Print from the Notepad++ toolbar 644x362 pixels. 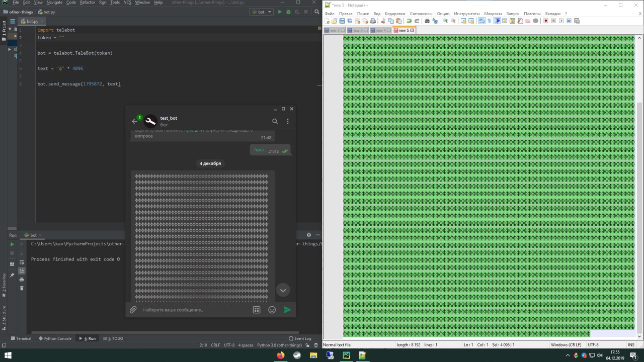coord(373,21)
